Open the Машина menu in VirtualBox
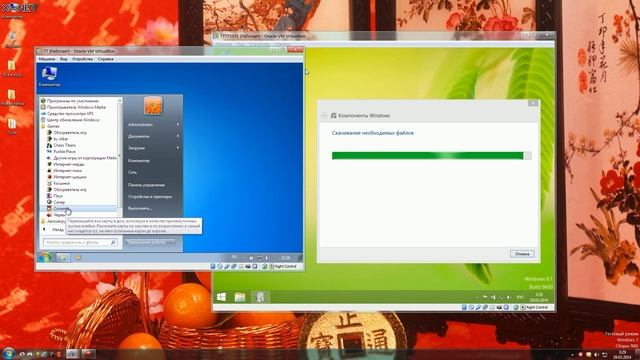The image size is (640, 360). pyautogui.click(x=47, y=59)
